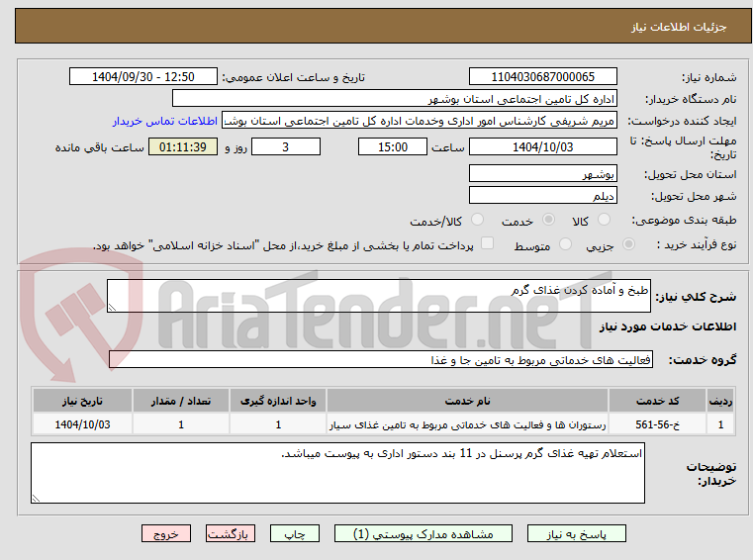
Task: Click the resize grip of توضیحات خریدار box
Action: coord(36,499)
